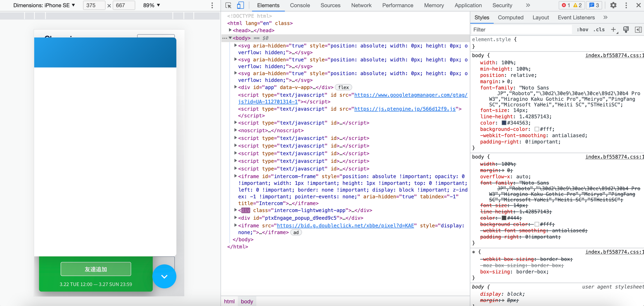644x306 pixels.
Task: Expand the head element node
Action: coord(230,30)
